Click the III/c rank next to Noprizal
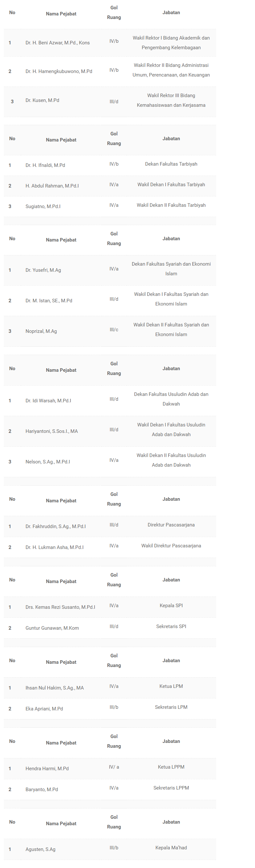Screen dimensions: 255x868 click(x=114, y=330)
